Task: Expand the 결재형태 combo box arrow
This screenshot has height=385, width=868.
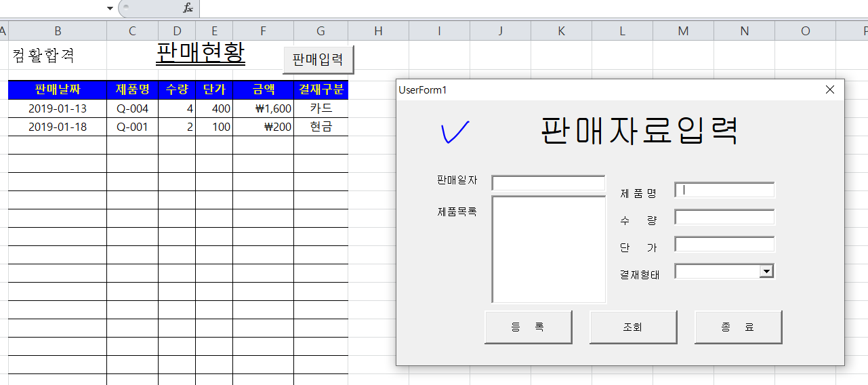Action: 766,271
